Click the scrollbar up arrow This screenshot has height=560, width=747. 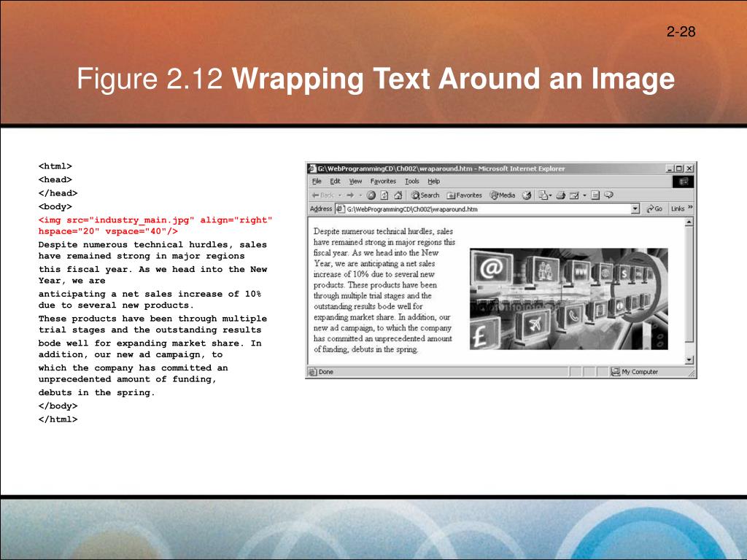tap(689, 222)
